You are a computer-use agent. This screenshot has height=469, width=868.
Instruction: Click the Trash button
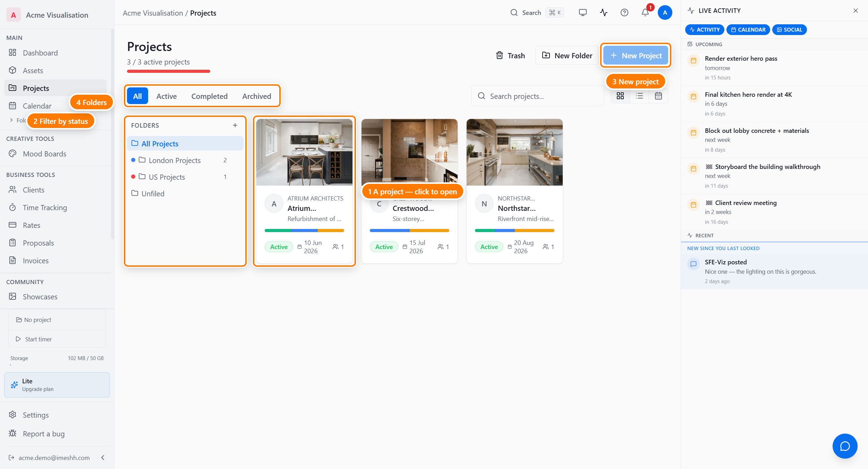510,56
